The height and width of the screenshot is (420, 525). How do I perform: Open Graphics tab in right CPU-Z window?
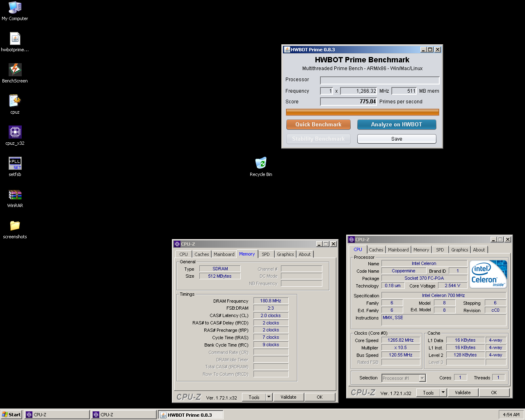tap(460, 250)
